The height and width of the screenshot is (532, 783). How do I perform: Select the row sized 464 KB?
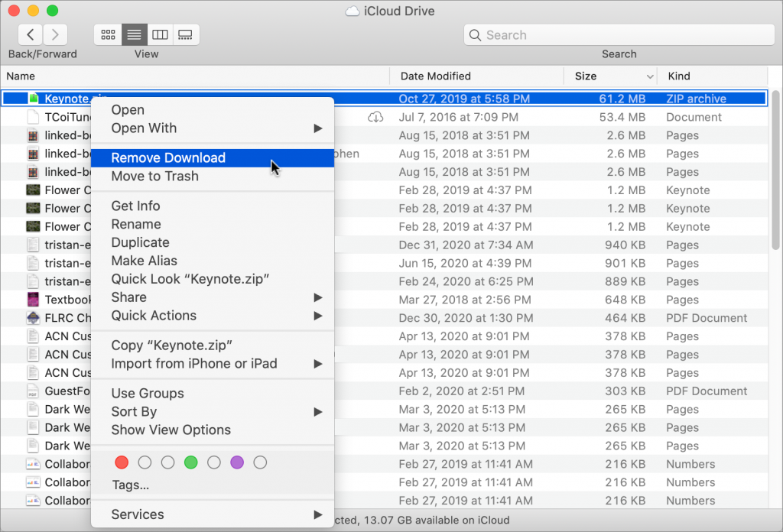385,318
